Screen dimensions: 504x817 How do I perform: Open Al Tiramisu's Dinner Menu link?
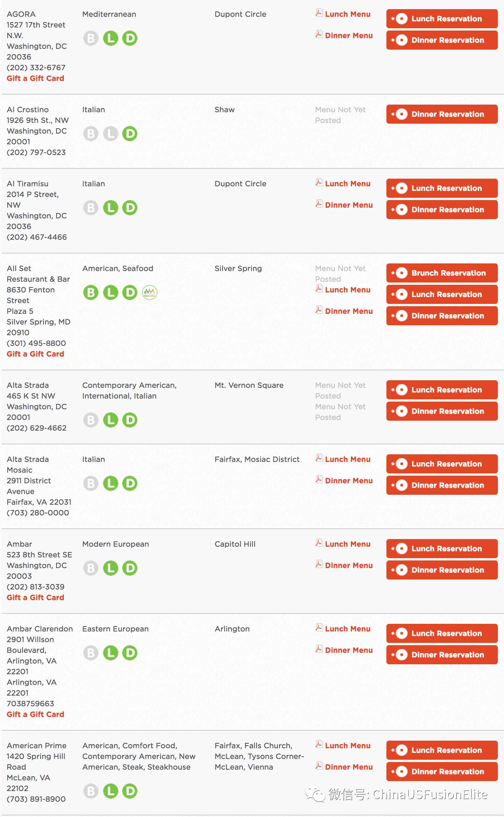tap(349, 205)
